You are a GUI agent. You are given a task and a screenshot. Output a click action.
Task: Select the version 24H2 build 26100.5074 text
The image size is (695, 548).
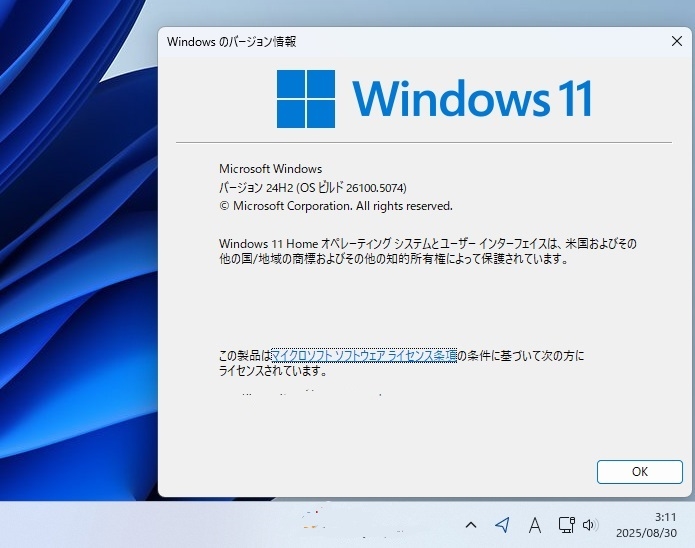313,188
